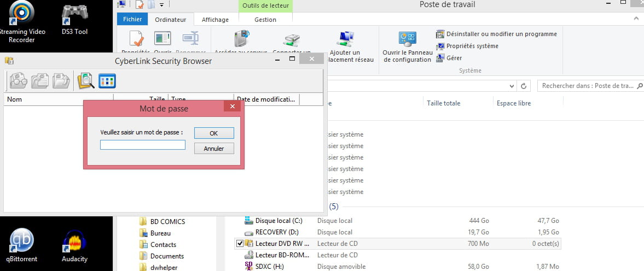The height and width of the screenshot is (271, 644).
Task: Close the Mot de passe dialog
Action: (233, 106)
